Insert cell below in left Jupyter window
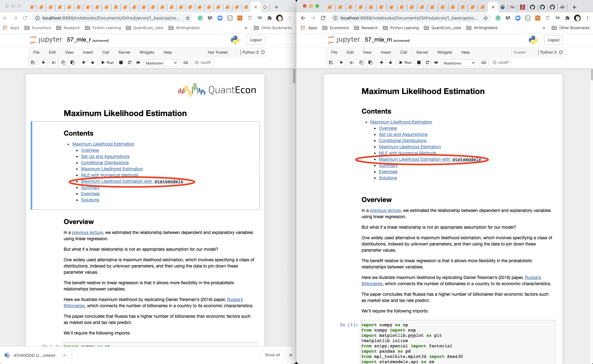Viewport: 593px width, 364px height. pos(43,63)
